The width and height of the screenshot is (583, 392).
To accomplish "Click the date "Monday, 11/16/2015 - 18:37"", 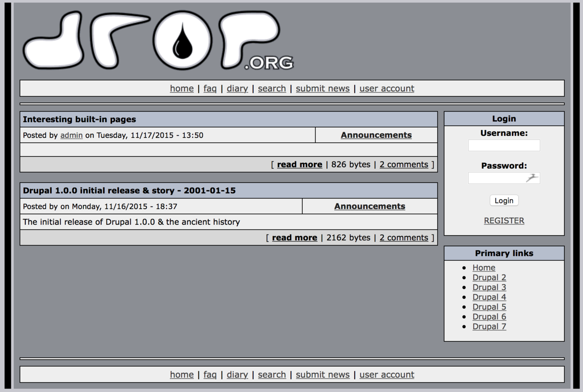I will click(125, 206).
